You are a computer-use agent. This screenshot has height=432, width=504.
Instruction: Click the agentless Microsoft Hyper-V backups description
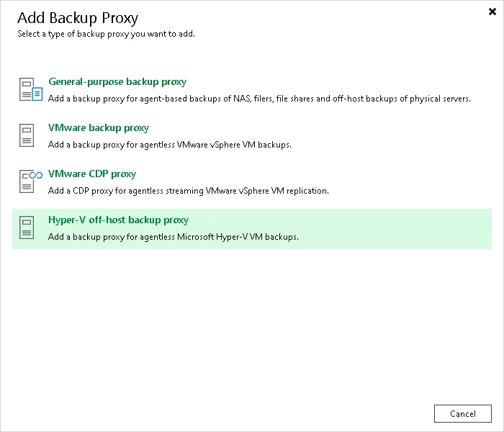point(173,237)
